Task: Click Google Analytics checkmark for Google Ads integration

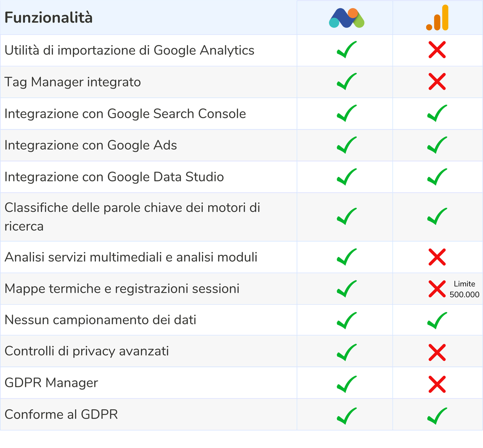Action: coord(437,145)
